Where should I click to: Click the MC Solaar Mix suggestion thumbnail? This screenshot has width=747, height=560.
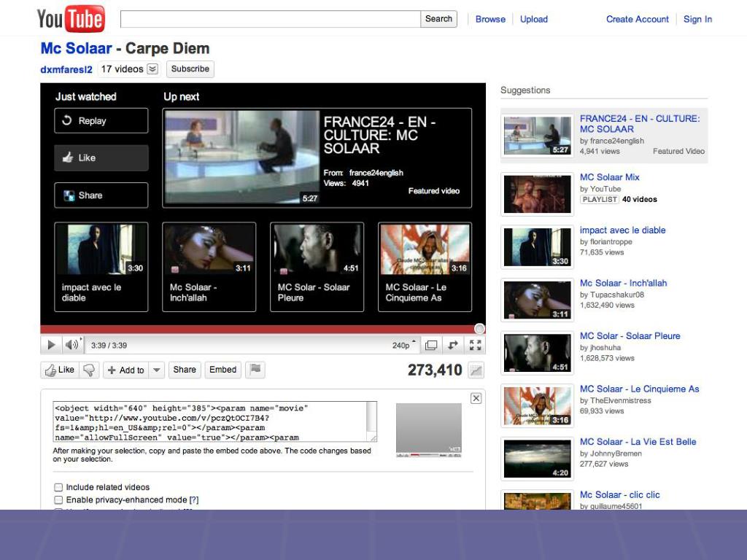pyautogui.click(x=538, y=194)
